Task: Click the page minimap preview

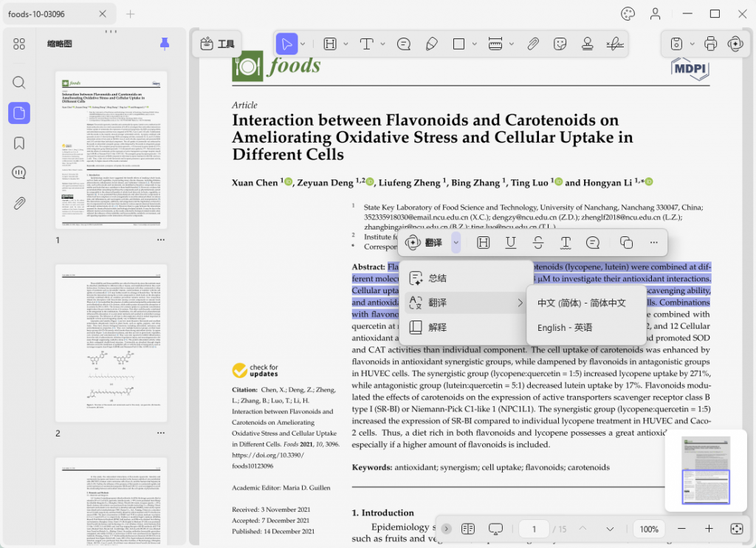Action: (705, 470)
